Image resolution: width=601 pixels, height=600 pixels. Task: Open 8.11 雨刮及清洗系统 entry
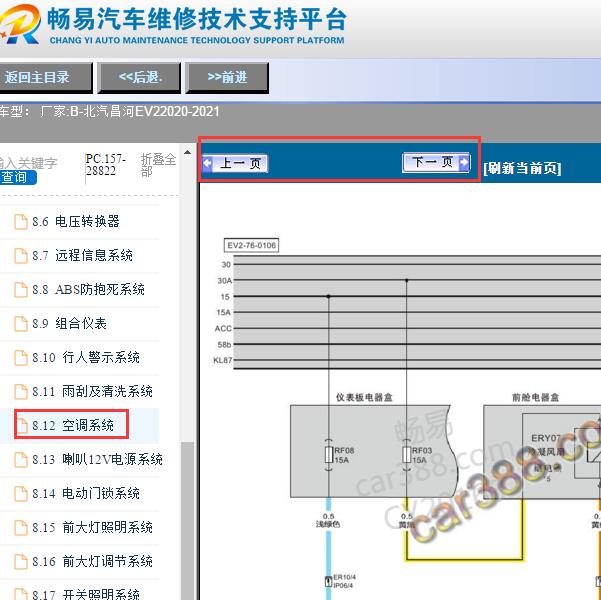coord(92,391)
